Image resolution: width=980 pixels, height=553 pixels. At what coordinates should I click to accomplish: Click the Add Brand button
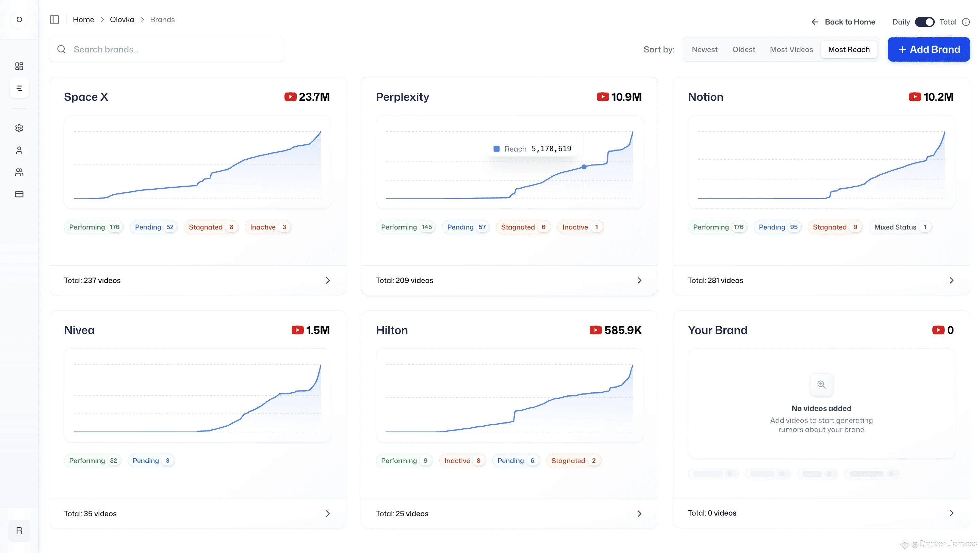[x=928, y=49]
